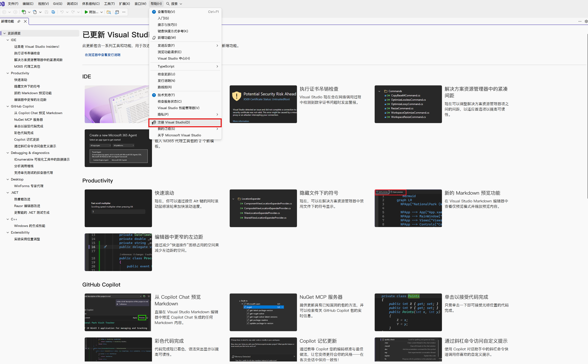Viewport: 588px width, 364px height.
Task: Click the Open File toolbar icon
Action: [35, 12]
